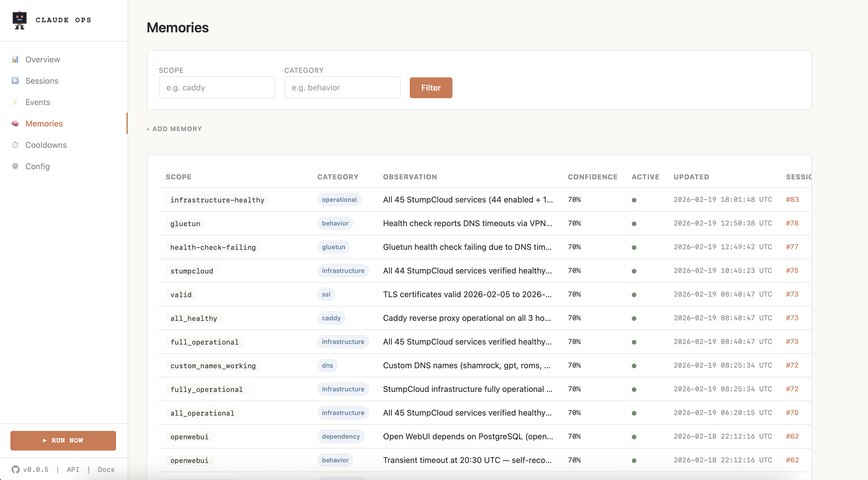Viewport: 868px width, 480px height.
Task: Click infrastructure badge in stumpcloud row
Action: coord(343,270)
